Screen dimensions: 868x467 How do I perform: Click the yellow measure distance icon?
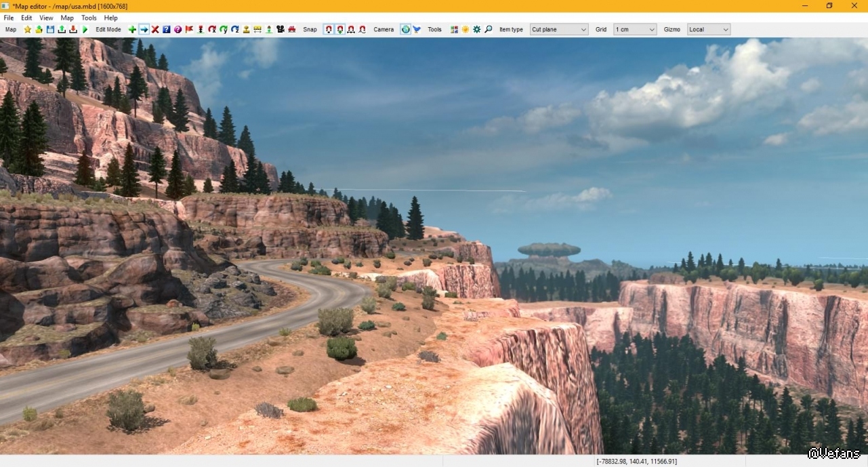pos(257,30)
